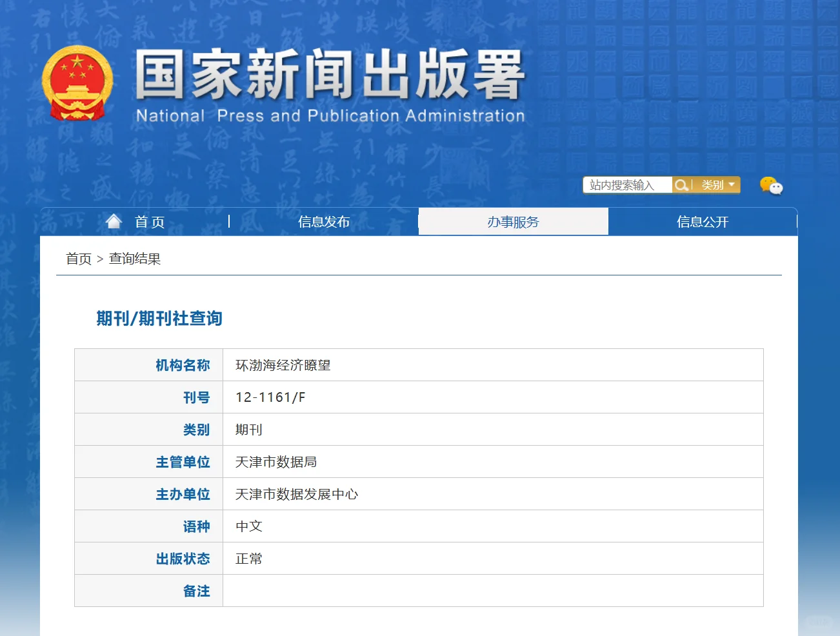Open the 办事服务 section
This screenshot has height=636, width=840.
513,221
